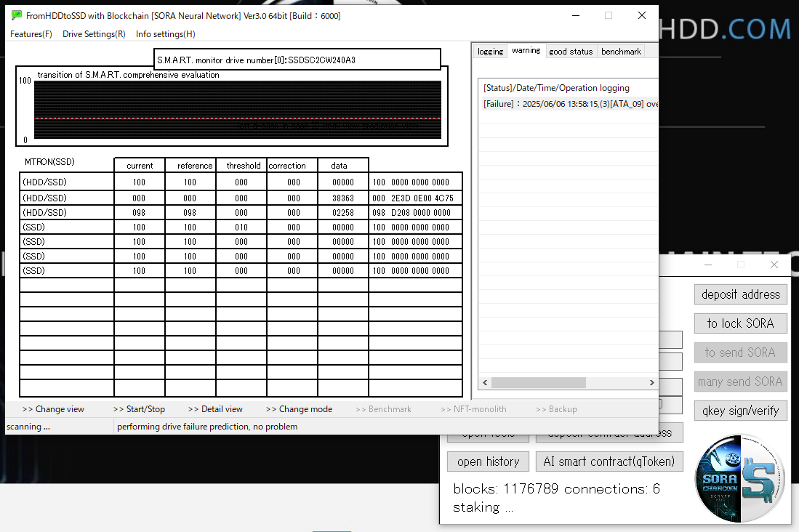The image size is (799, 532).
Task: Switch to the warning tab
Action: tap(526, 50)
